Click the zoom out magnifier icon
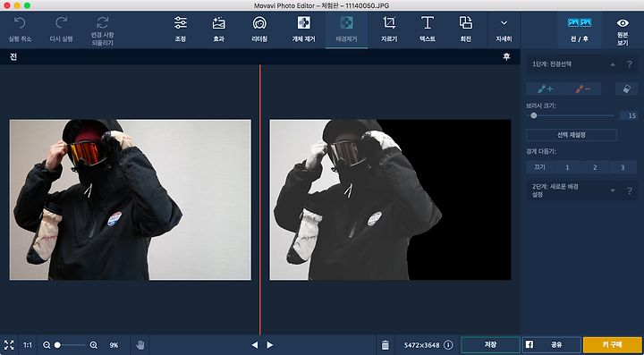644x355 pixels. pyautogui.click(x=47, y=345)
